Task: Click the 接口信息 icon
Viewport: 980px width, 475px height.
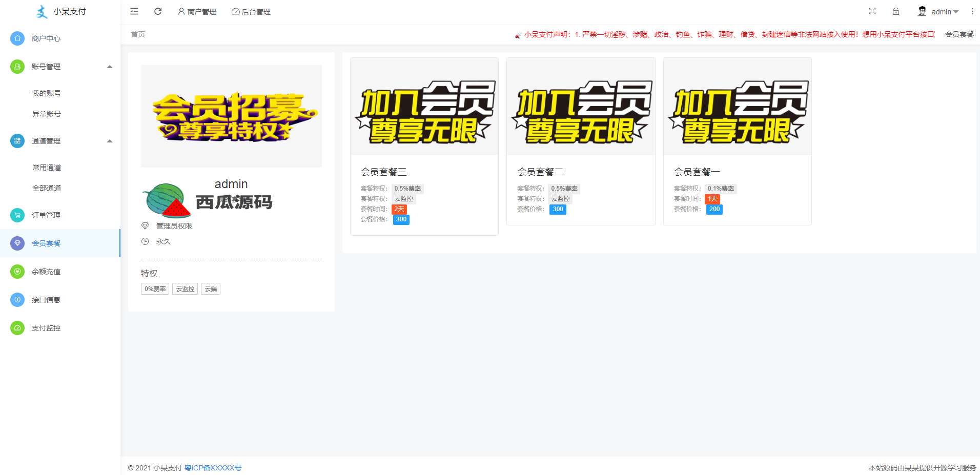Action: pyautogui.click(x=17, y=300)
